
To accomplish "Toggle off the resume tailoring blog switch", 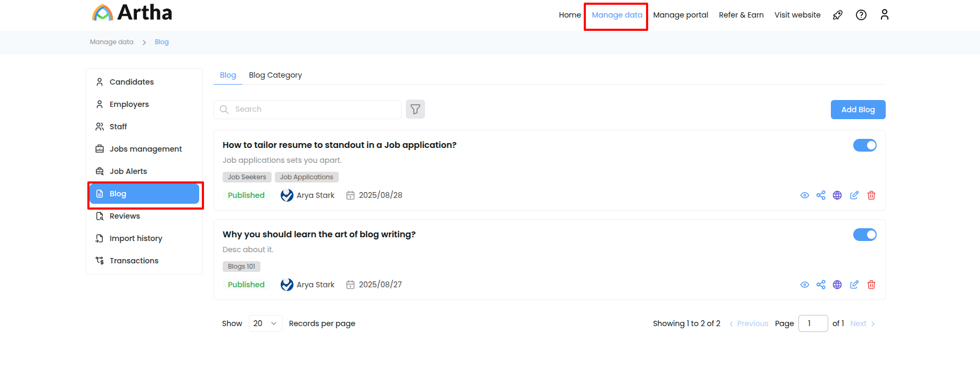I will click(x=864, y=145).
